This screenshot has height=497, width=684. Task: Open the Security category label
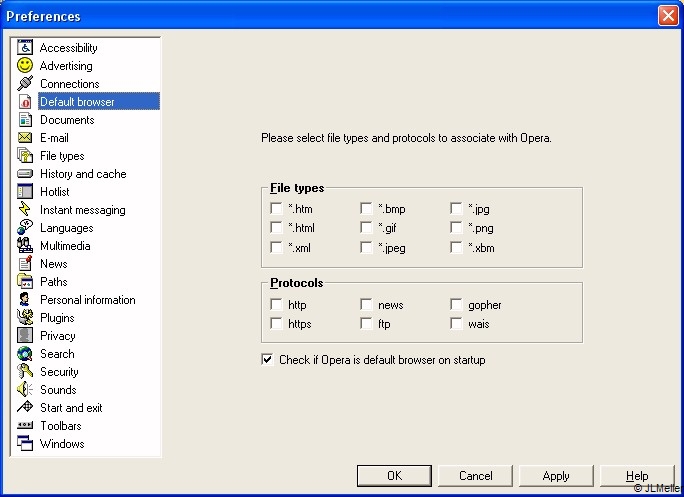click(59, 371)
